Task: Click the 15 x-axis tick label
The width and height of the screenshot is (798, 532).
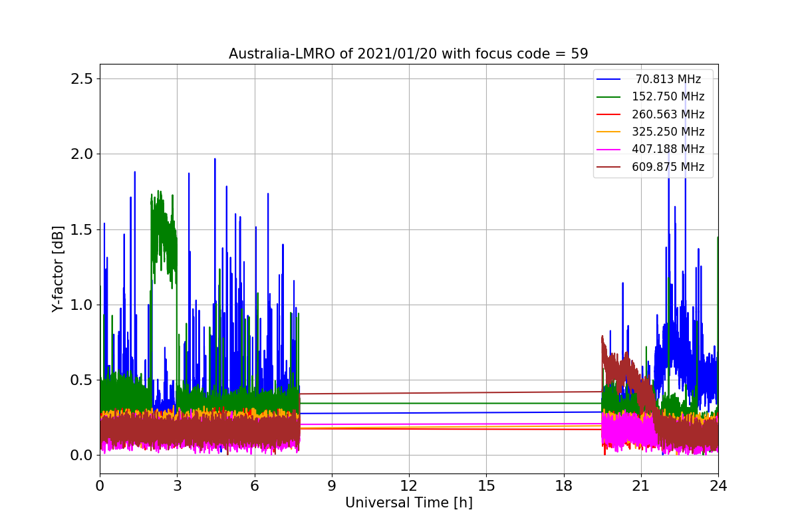Action: coord(486,485)
